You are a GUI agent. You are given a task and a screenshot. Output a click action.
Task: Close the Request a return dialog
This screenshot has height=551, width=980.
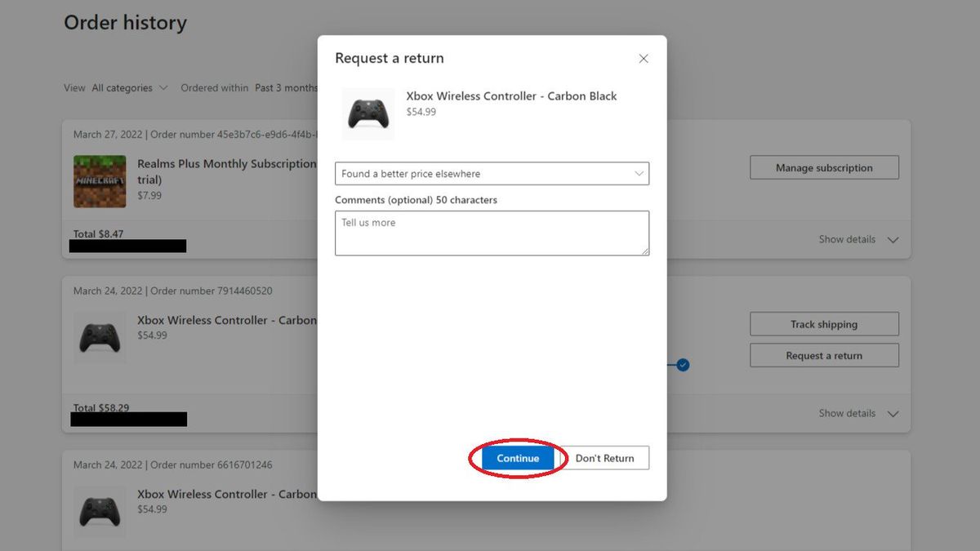[643, 58]
